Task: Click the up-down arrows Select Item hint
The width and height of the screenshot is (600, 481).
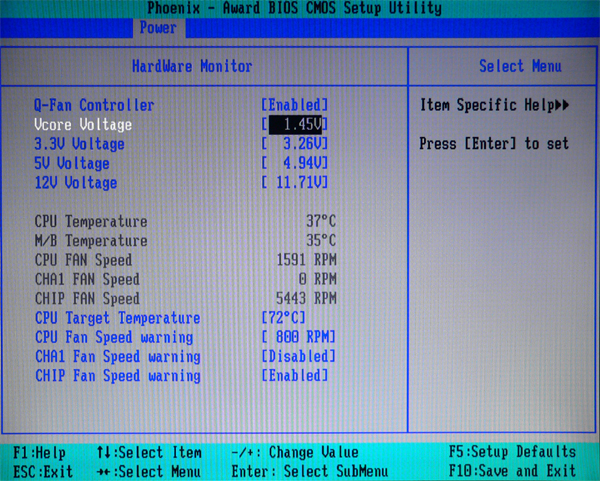Action: pos(149,453)
